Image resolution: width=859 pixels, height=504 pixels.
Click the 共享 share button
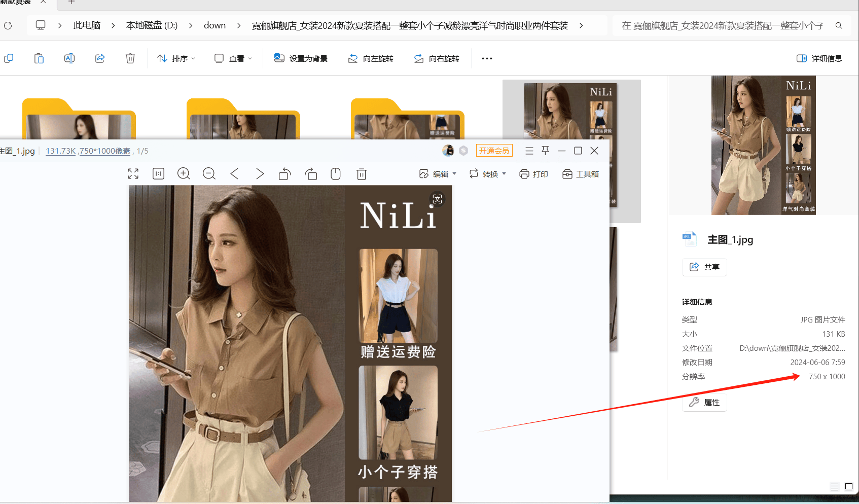(704, 267)
